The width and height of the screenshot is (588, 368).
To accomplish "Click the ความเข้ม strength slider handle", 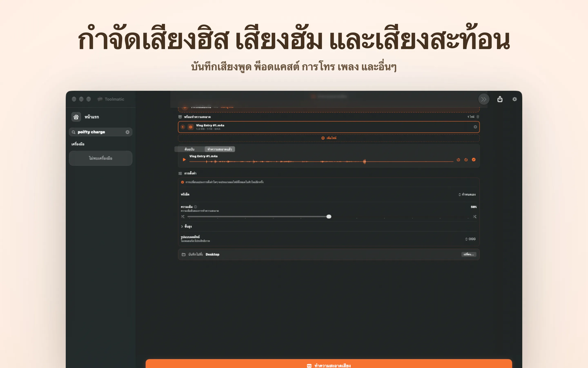I will pyautogui.click(x=329, y=217).
